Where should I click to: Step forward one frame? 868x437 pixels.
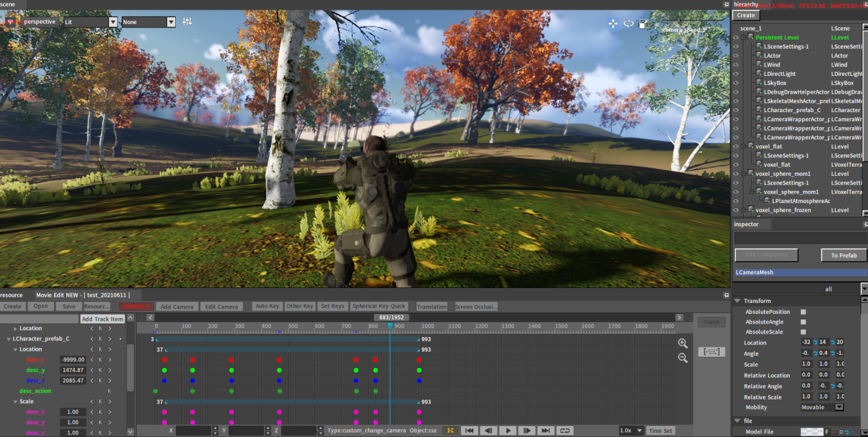click(x=526, y=431)
